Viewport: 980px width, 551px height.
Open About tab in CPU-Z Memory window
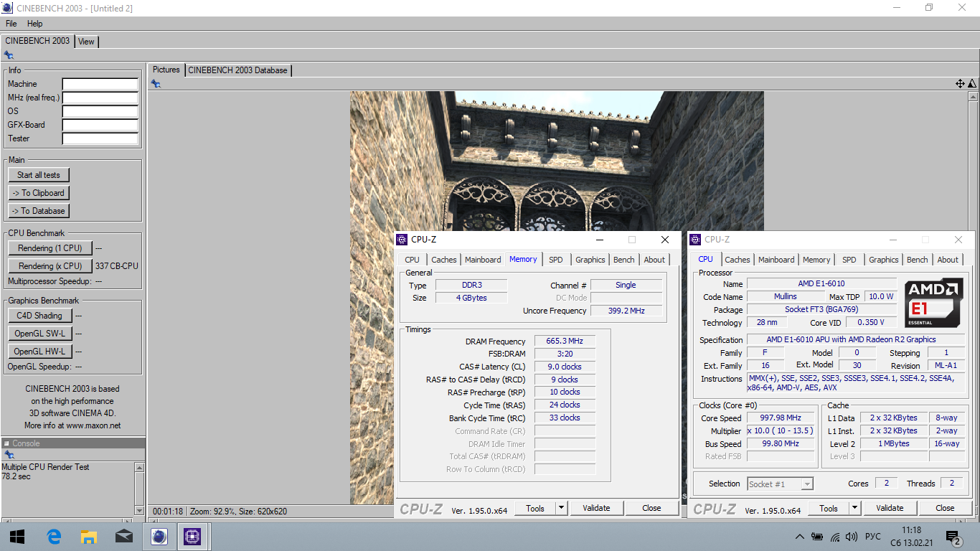coord(654,260)
